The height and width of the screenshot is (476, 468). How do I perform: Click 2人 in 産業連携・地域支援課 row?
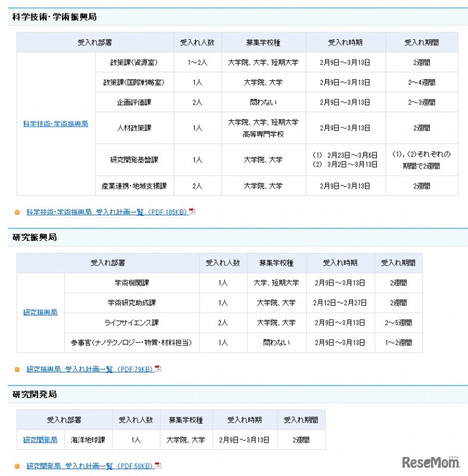tap(198, 186)
